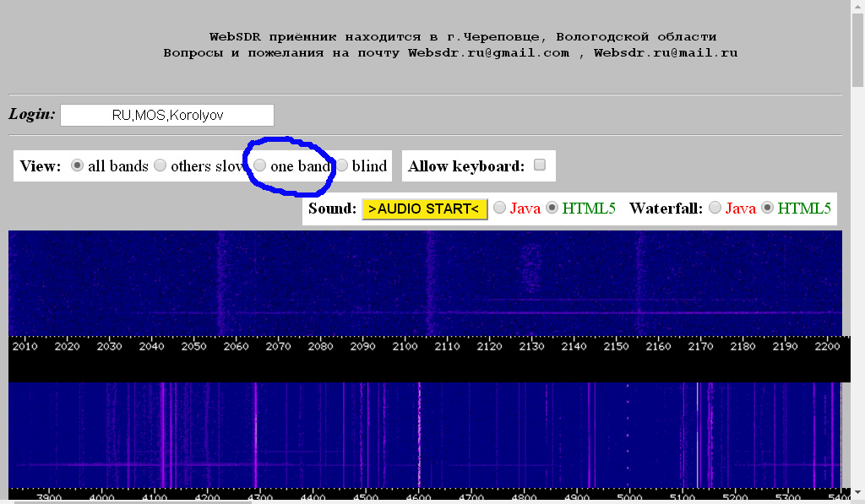Image resolution: width=865 pixels, height=504 pixels.
Task: Click the scrollbar up arrow
Action: pyautogui.click(x=857, y=6)
